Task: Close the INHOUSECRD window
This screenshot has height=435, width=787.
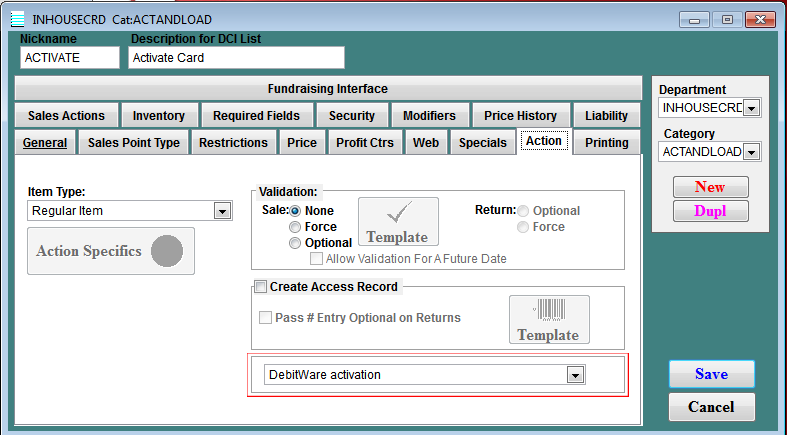Action: [x=760, y=20]
